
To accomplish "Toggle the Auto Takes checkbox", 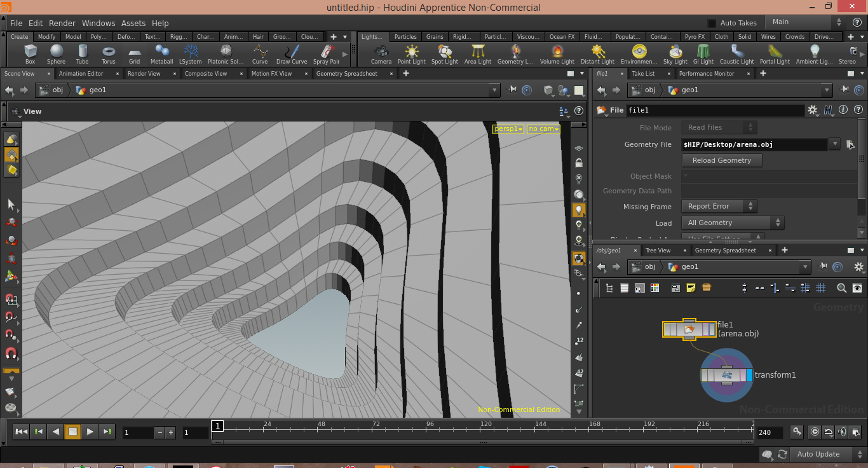I will (x=712, y=23).
